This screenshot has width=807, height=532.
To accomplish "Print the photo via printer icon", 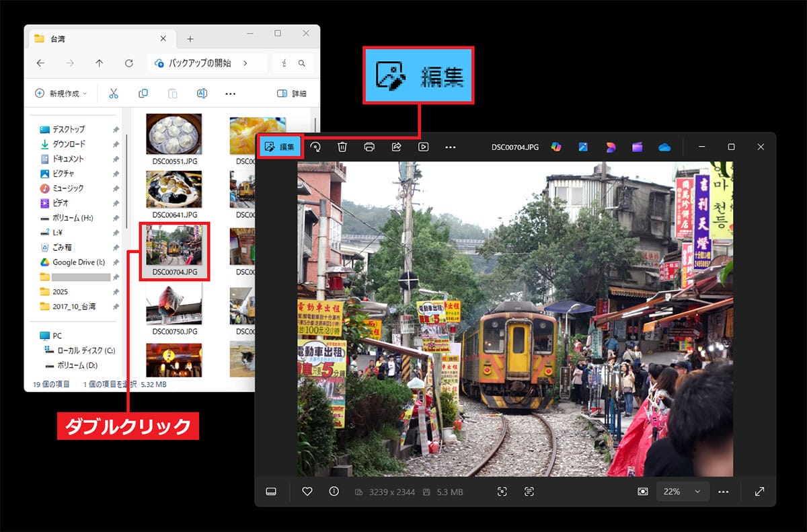I will 369,147.
